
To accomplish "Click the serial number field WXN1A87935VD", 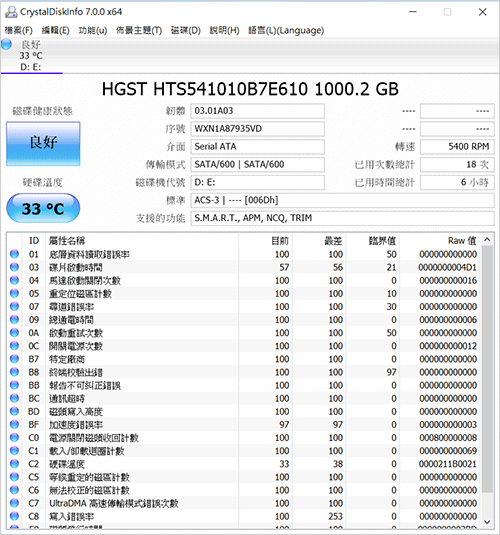I will coord(257,129).
